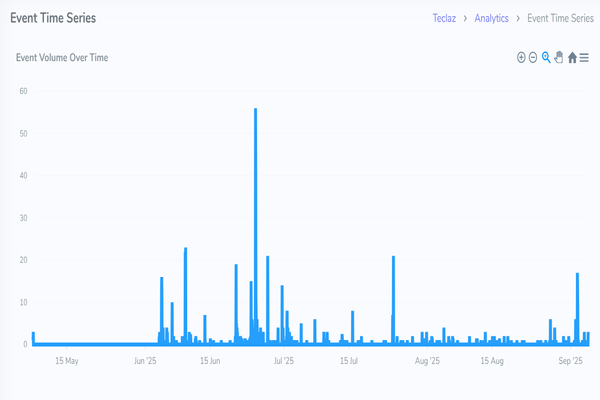Image resolution: width=600 pixels, height=400 pixels.
Task: Click the 15 Jun x-axis label
Action: pos(210,361)
